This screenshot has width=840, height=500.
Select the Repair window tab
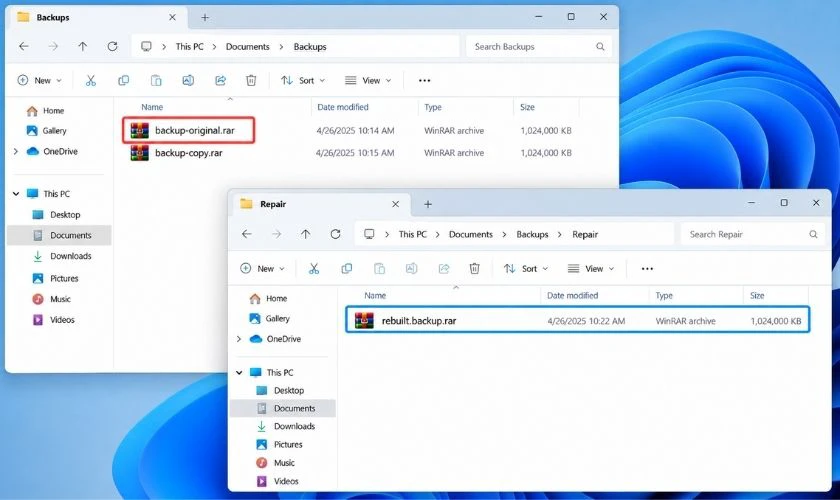[x=320, y=204]
